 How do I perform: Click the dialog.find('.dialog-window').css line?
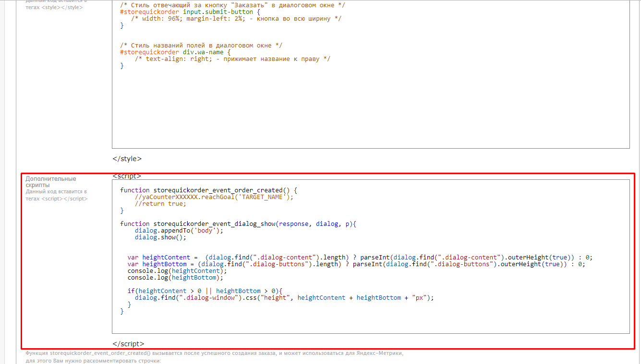point(284,298)
